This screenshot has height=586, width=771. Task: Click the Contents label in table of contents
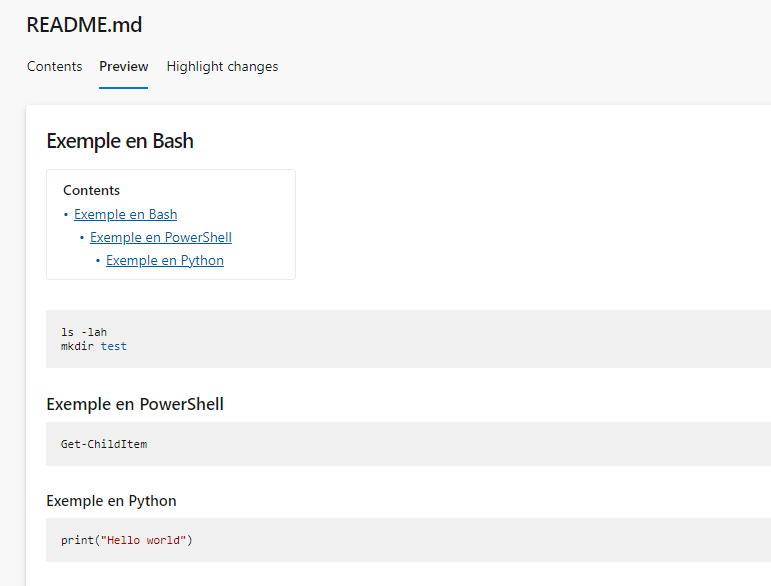pyautogui.click(x=91, y=190)
